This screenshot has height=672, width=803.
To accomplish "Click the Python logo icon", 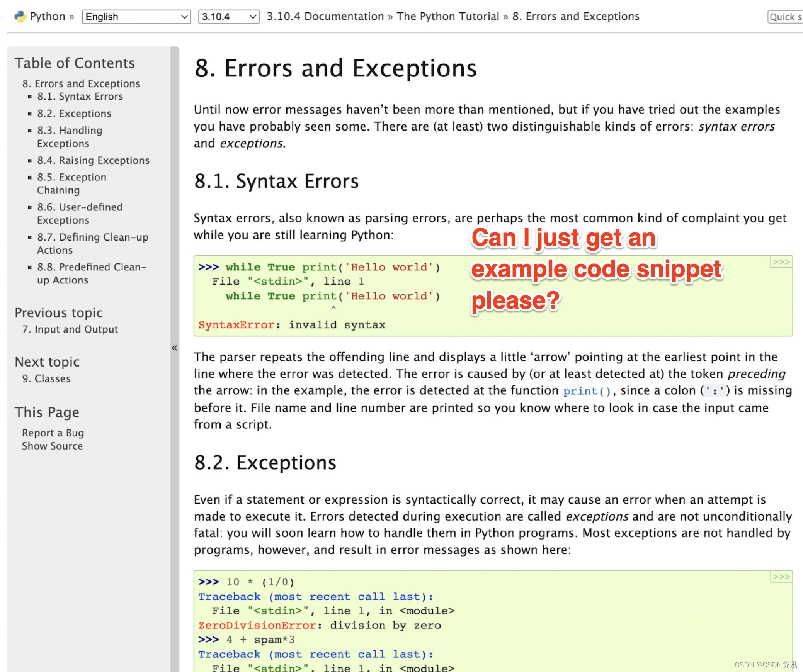I will [x=20, y=17].
